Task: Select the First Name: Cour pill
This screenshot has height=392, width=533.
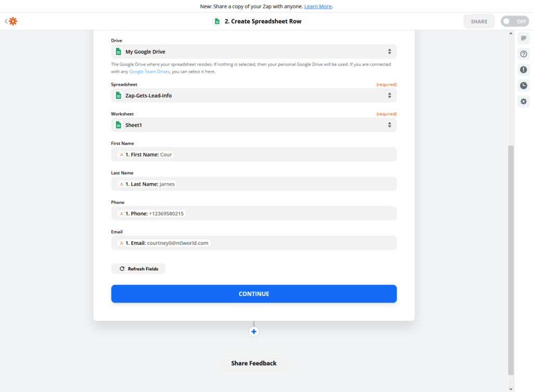Action: 146,154
